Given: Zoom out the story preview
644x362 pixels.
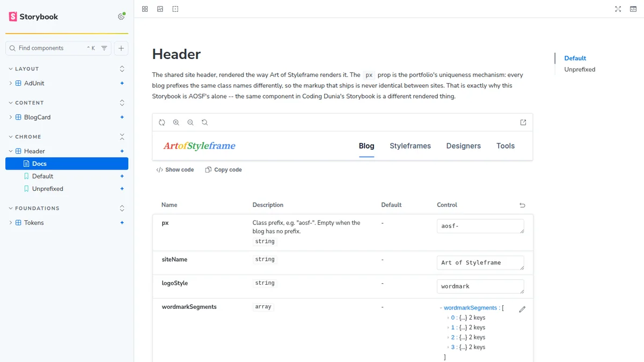Looking at the screenshot, I should (191, 122).
